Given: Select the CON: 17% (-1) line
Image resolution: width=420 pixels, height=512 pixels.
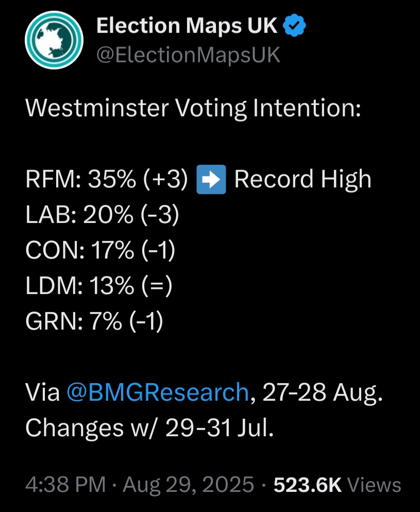Looking at the screenshot, I should click(x=100, y=250).
